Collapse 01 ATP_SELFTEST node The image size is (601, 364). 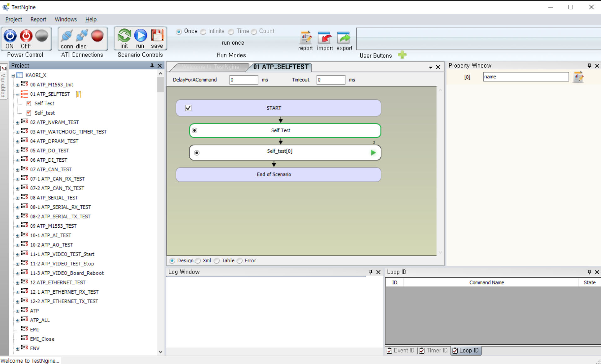[x=18, y=94]
